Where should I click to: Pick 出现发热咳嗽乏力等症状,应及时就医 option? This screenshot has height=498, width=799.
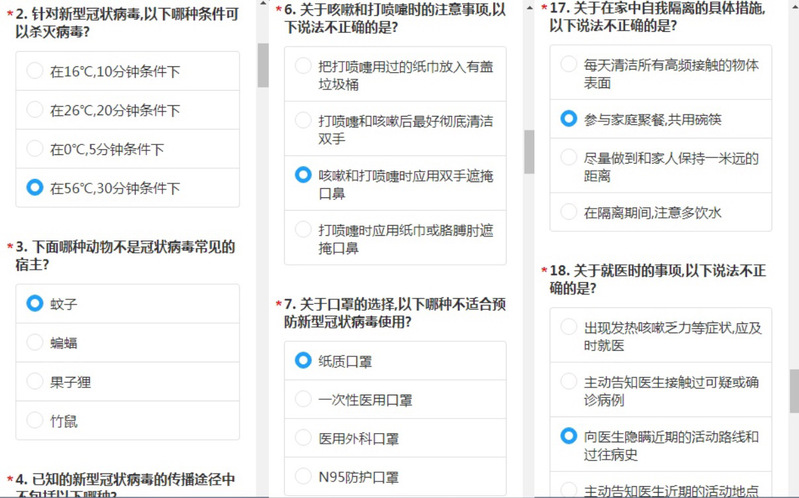click(569, 327)
